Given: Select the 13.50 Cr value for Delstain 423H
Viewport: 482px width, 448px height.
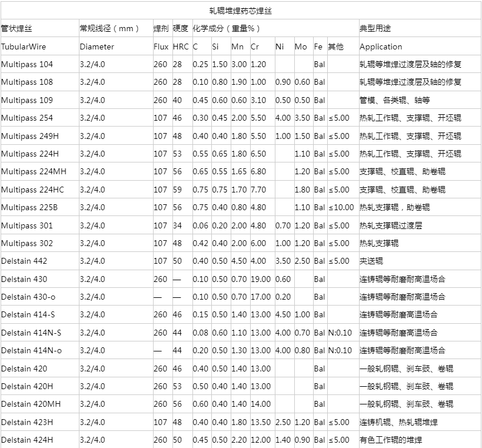Looking at the screenshot, I should tap(261, 423).
